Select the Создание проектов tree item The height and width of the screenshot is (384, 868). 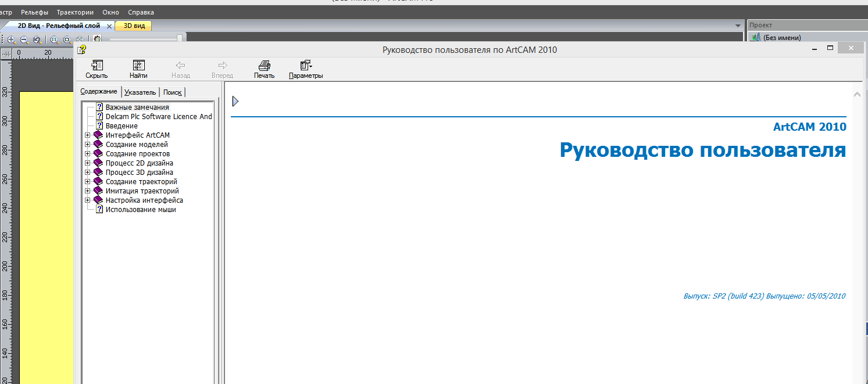coord(138,153)
